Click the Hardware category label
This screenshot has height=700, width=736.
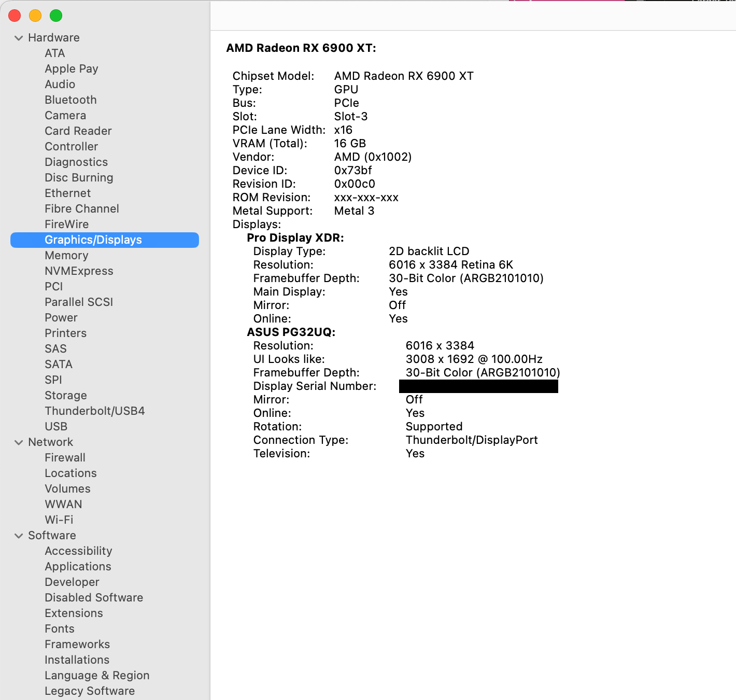tap(54, 38)
